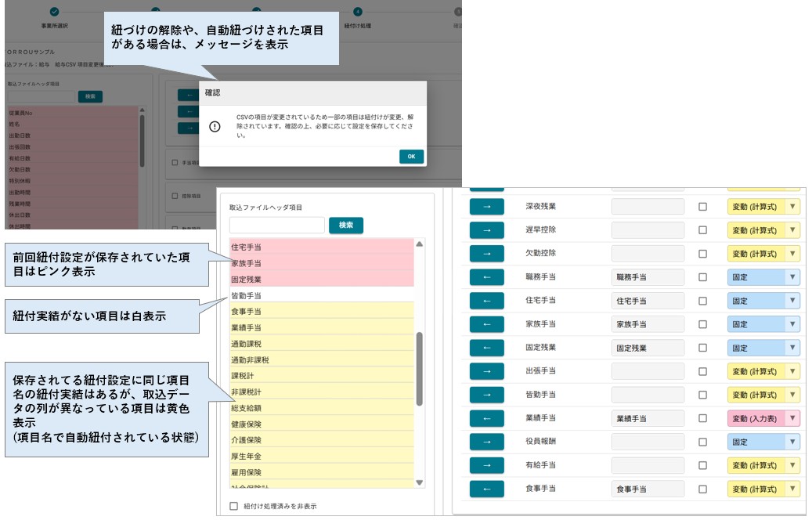Click the left arrow button for 住宅手当
812x520 pixels.
click(486, 301)
